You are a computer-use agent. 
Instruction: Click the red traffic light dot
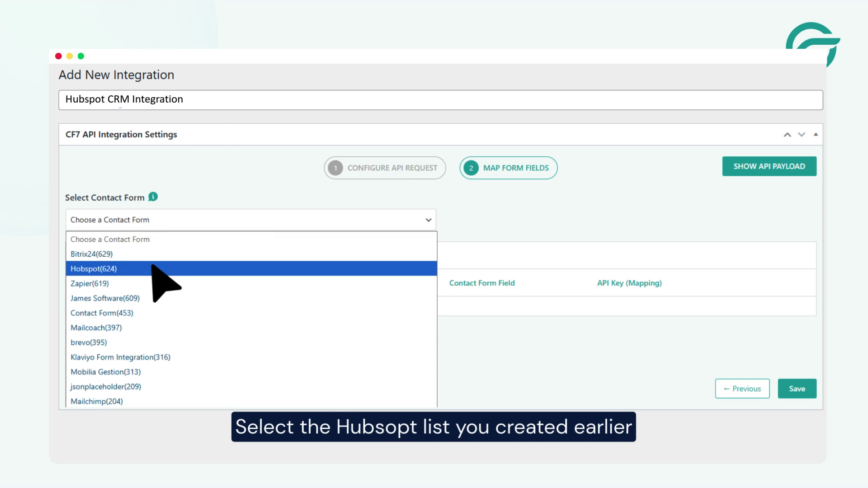pos(58,56)
